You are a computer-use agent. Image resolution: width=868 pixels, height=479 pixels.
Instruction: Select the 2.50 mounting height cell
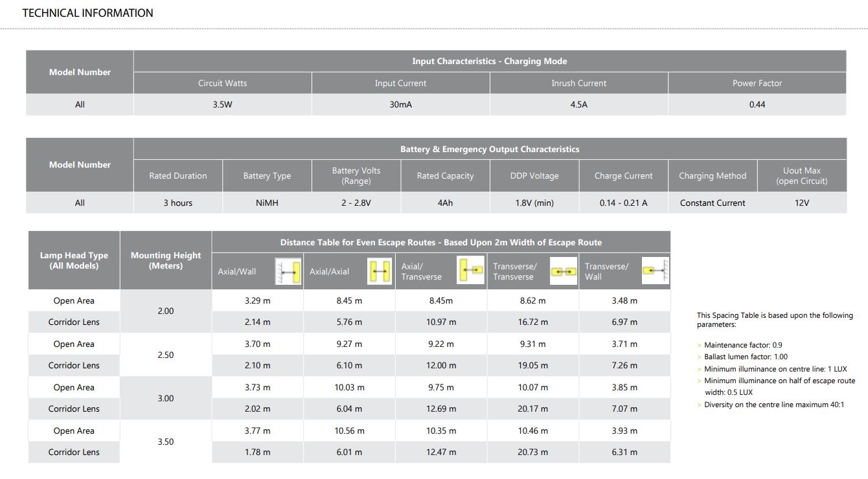pyautogui.click(x=166, y=355)
